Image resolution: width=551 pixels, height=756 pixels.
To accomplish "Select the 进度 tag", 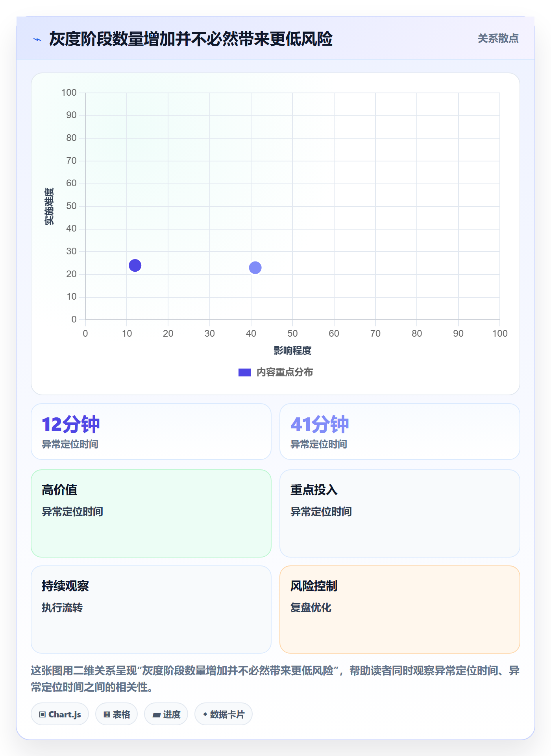I will (166, 714).
